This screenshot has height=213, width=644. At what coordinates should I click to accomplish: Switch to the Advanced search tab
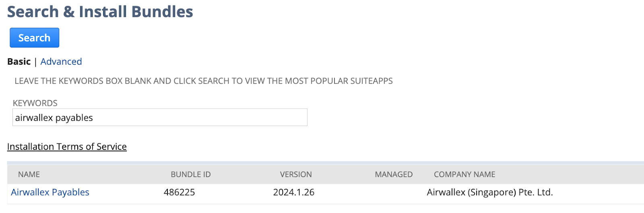click(x=61, y=62)
